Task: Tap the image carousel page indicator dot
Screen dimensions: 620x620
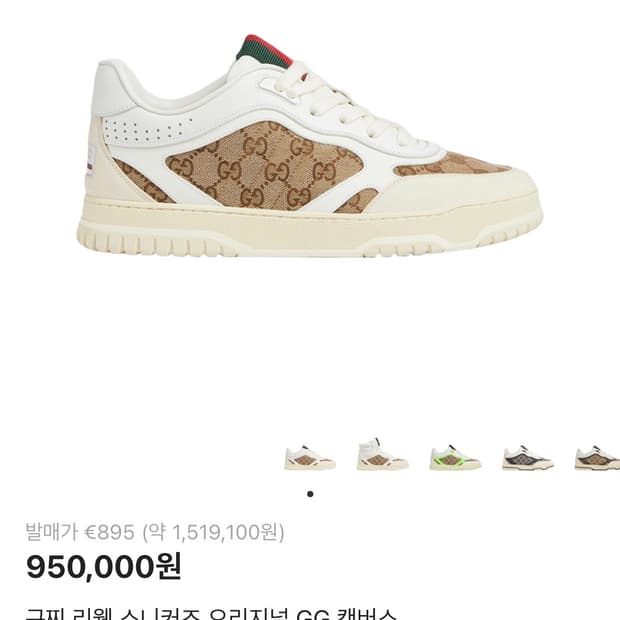Action: click(310, 494)
